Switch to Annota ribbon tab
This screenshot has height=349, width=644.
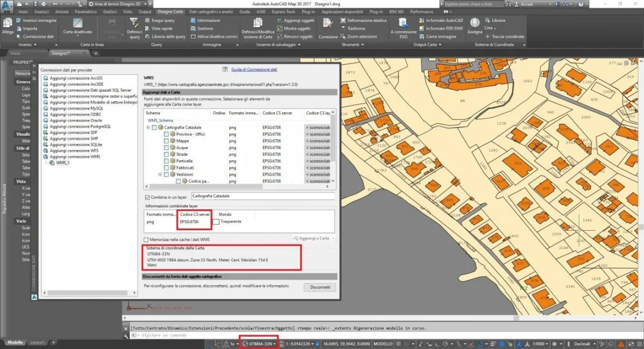(62, 12)
